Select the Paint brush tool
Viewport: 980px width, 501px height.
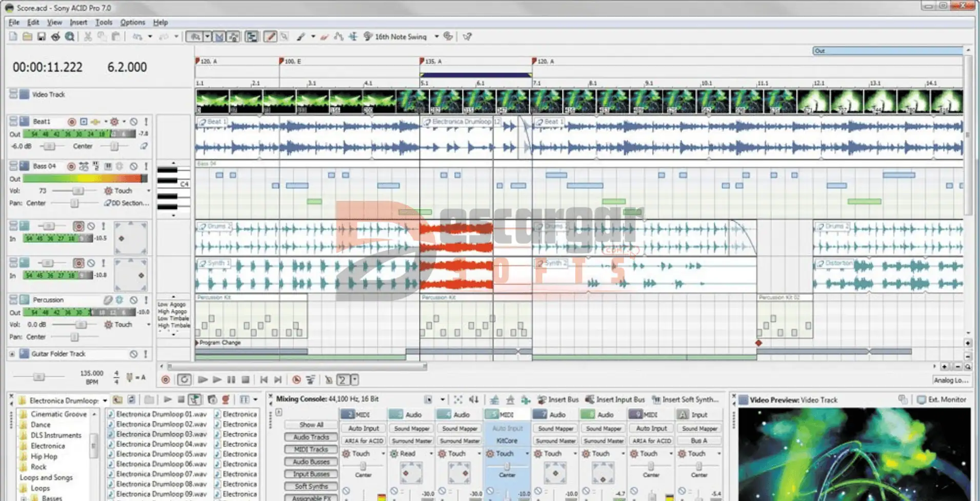pos(301,36)
